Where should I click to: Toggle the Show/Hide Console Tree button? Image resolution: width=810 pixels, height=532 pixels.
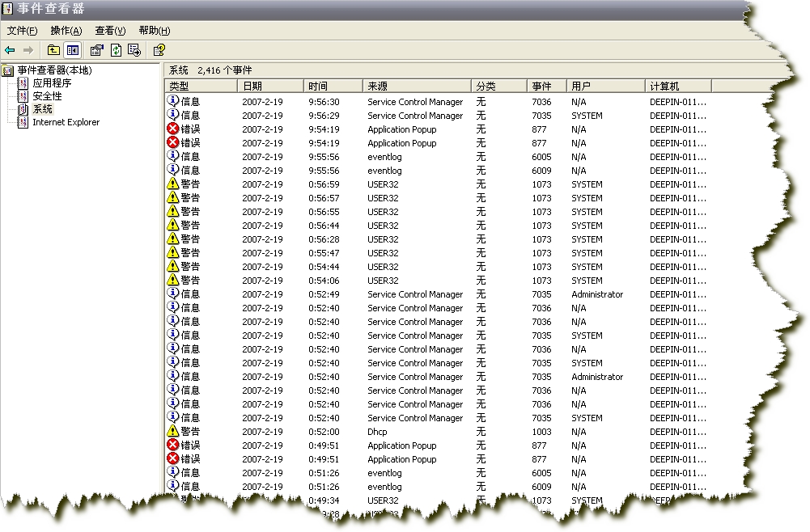pyautogui.click(x=73, y=50)
